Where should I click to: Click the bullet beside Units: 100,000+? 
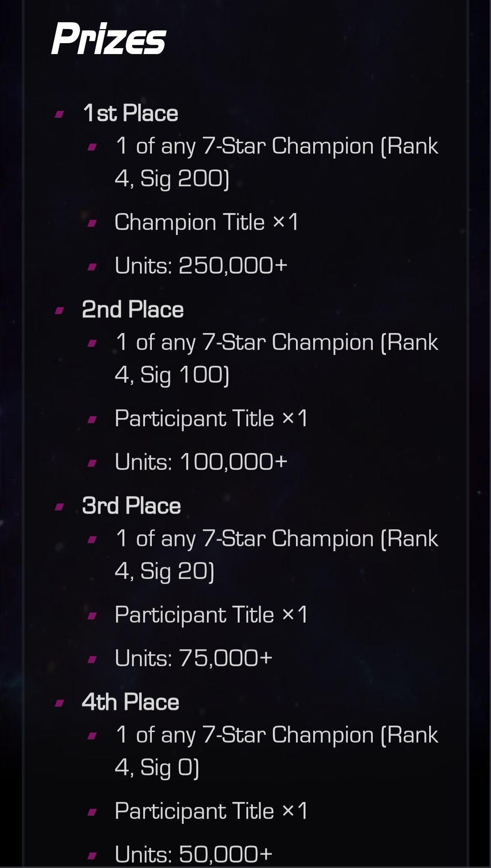click(92, 463)
